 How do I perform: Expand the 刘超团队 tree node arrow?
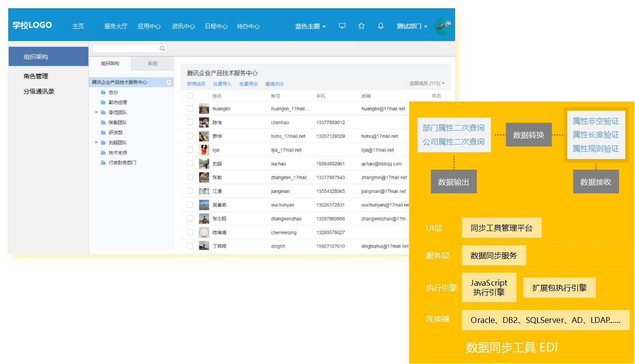tap(96, 143)
